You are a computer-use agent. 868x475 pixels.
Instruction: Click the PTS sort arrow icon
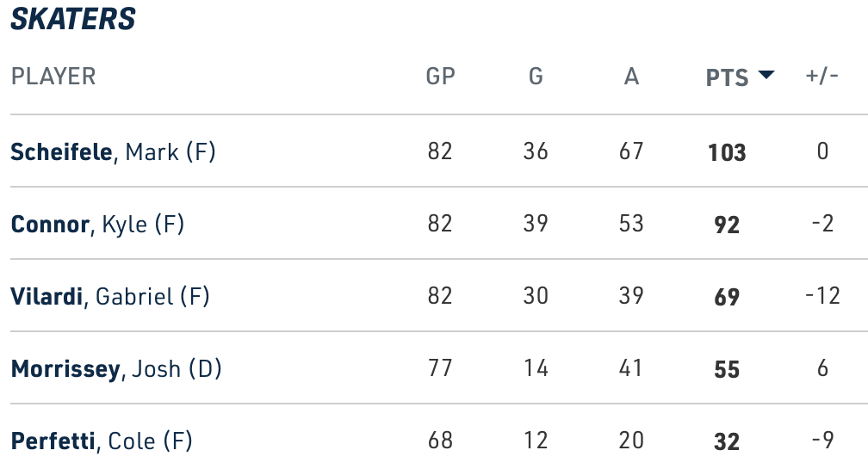(x=766, y=77)
